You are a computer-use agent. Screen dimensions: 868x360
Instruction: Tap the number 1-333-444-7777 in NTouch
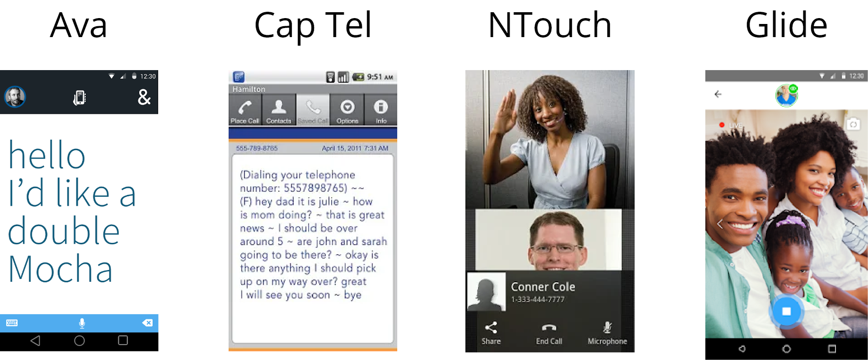pos(538,299)
